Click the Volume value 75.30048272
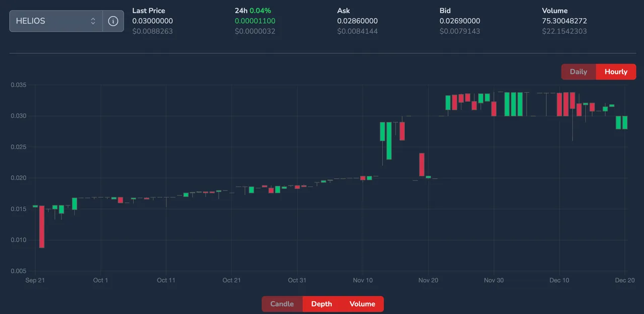The image size is (644, 314). point(565,21)
